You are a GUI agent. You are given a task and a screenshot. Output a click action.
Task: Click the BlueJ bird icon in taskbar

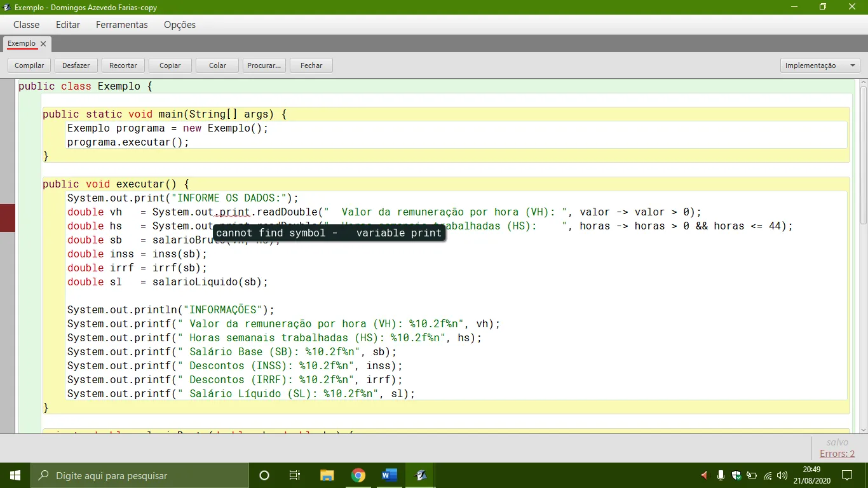pos(421,475)
